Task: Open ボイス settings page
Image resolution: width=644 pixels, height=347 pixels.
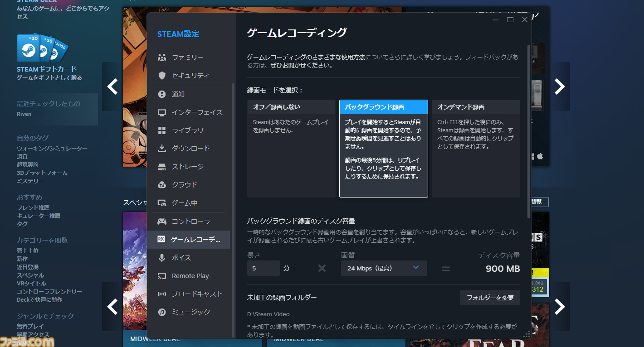Action: click(188, 258)
